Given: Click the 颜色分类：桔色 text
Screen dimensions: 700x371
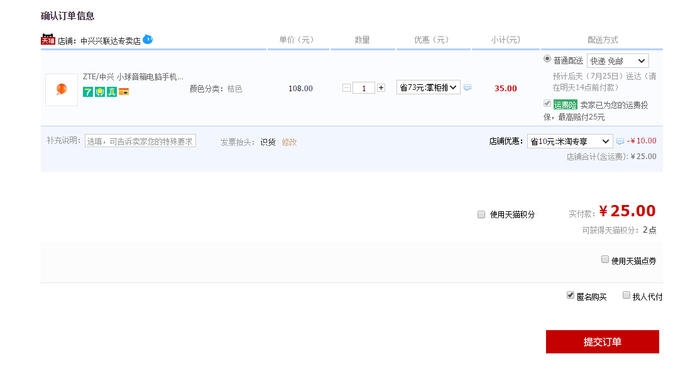Looking at the screenshot, I should 216,89.
